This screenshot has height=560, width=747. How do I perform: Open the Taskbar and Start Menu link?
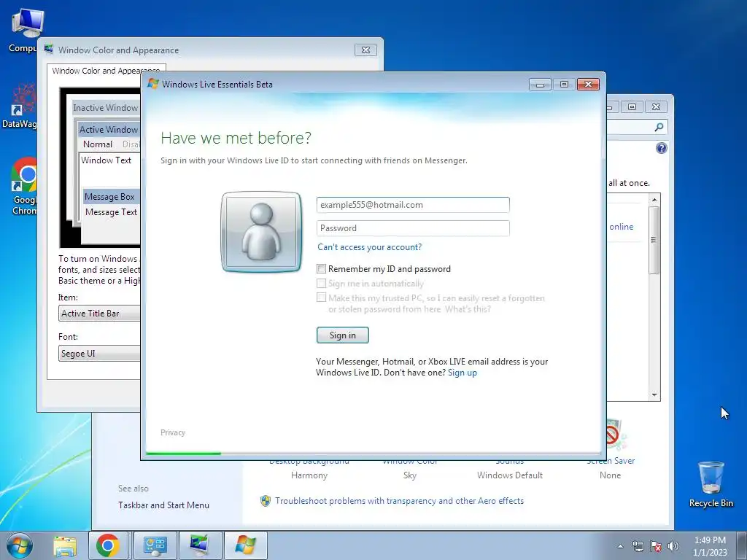click(163, 505)
